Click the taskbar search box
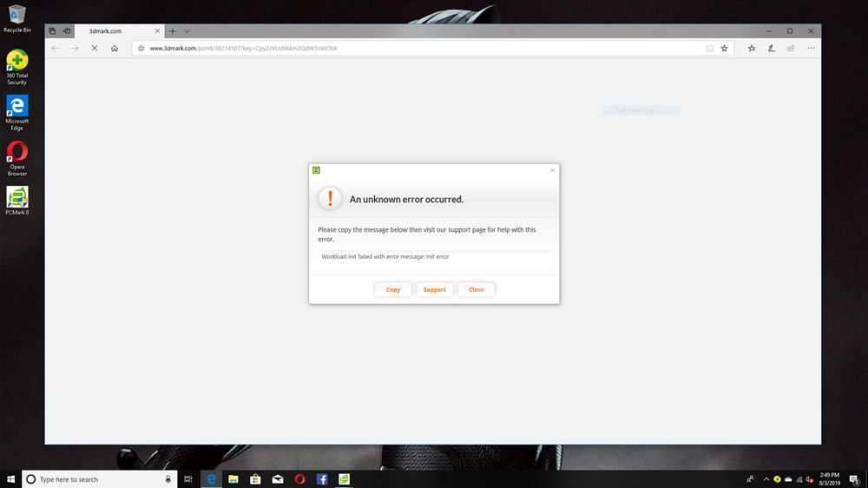Viewport: 868px width, 488px height. pyautogui.click(x=100, y=479)
